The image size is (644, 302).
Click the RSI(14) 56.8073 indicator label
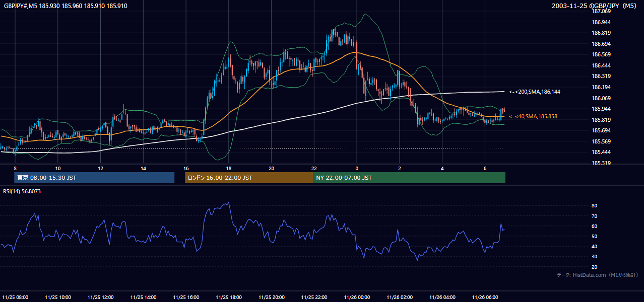pyautogui.click(x=22, y=191)
